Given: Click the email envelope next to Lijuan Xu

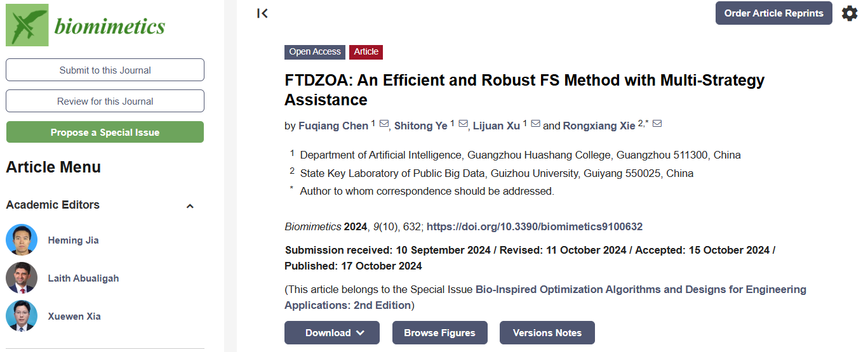Looking at the screenshot, I should click(535, 124).
